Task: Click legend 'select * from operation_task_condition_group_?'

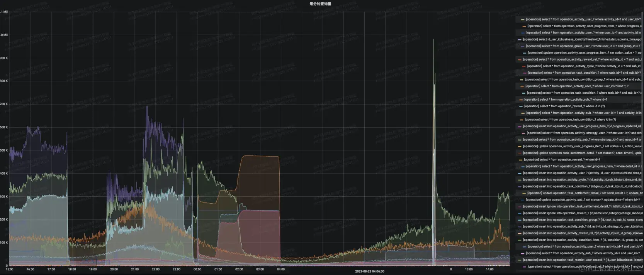Action: pyautogui.click(x=583, y=79)
